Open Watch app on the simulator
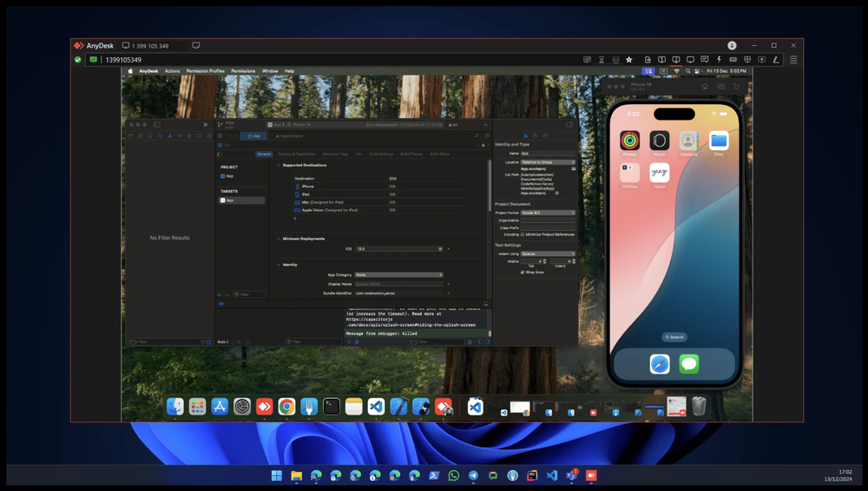 pos(660,141)
